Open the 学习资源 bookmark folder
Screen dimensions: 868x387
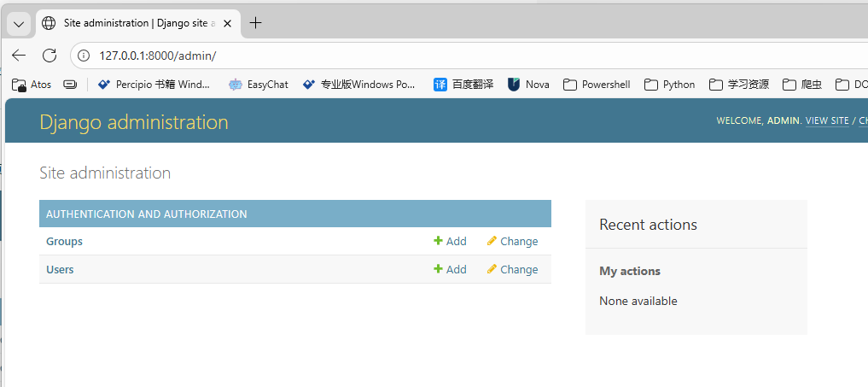click(x=739, y=85)
